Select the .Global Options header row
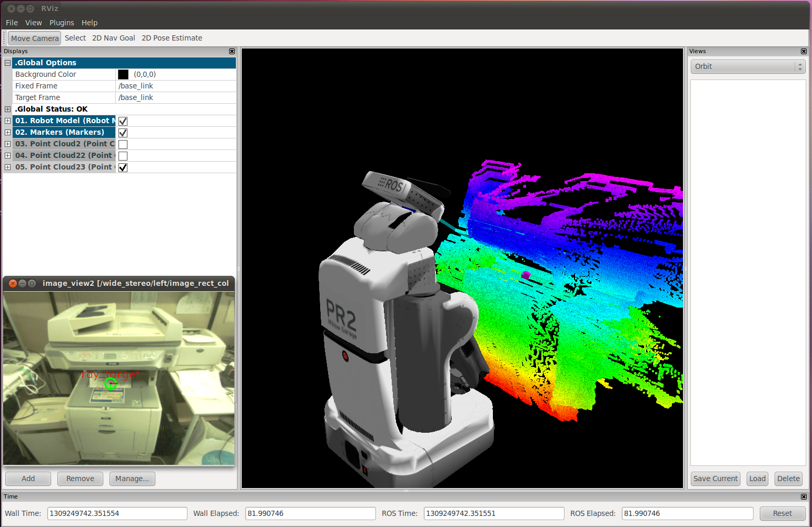Viewport: 812px width, 527px height. [x=124, y=63]
